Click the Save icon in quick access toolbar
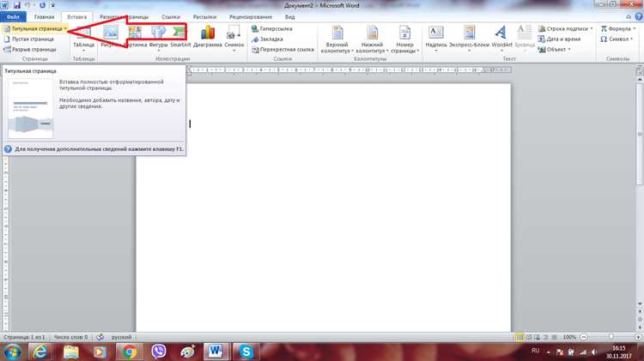Viewport: 644px width, 361px height. point(17,5)
